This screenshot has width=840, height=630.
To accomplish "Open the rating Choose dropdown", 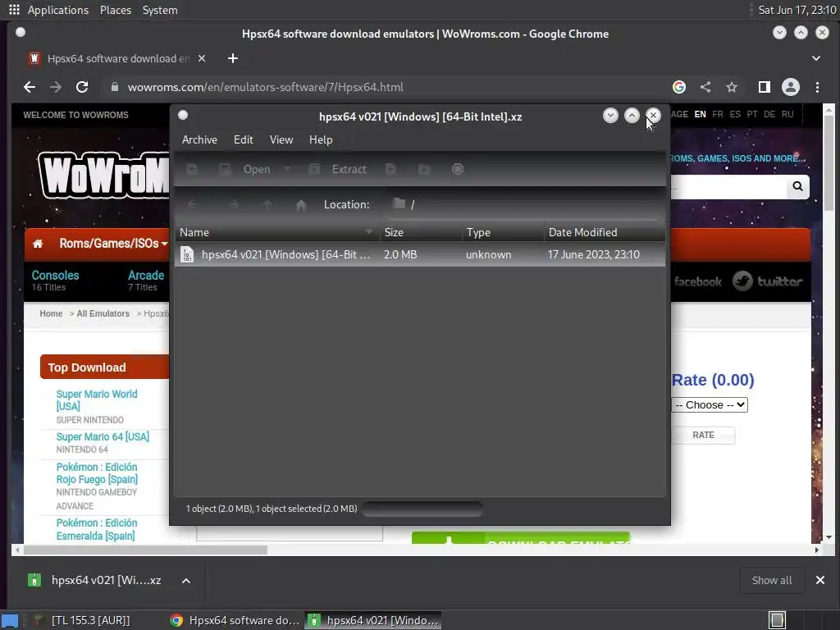I will click(x=710, y=405).
